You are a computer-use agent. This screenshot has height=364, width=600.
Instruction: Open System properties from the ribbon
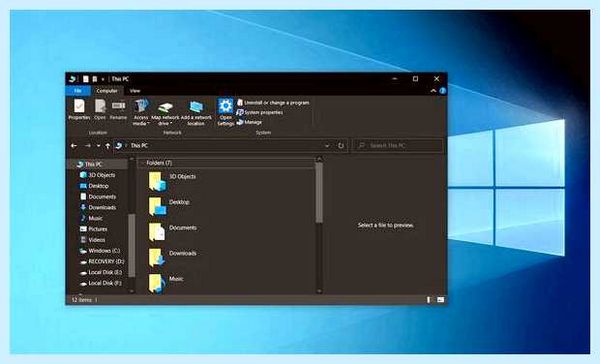click(260, 113)
